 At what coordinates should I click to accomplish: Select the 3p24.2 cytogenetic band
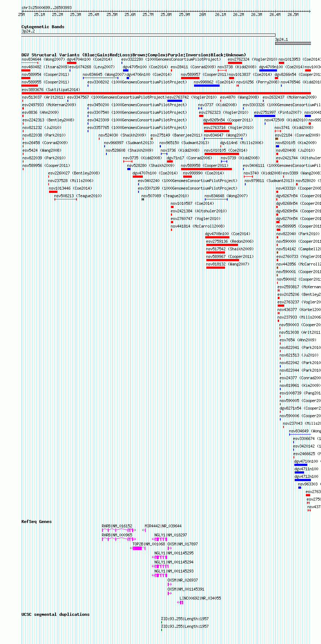click(x=148, y=35)
